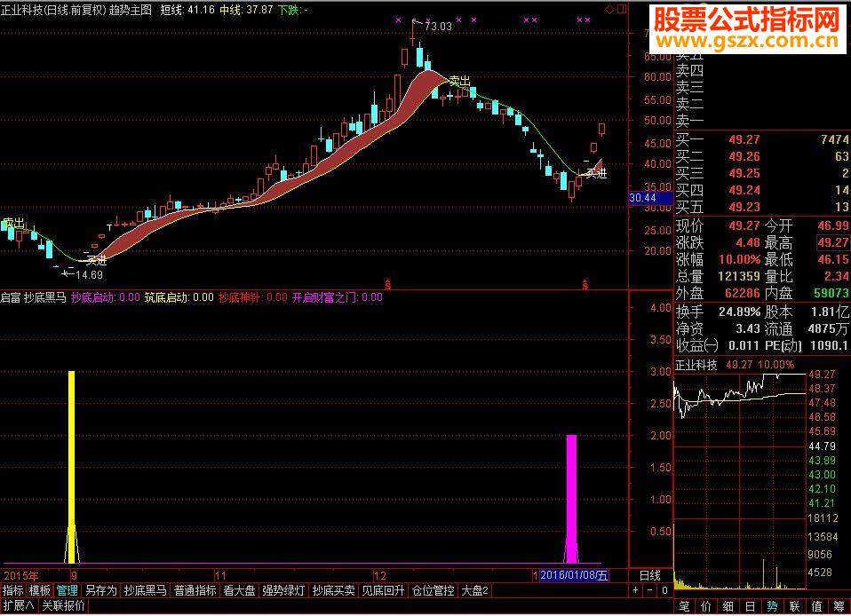Image resolution: width=851 pixels, height=616 pixels.
Task: Select the 联 tab in quote panel
Action: (x=794, y=606)
